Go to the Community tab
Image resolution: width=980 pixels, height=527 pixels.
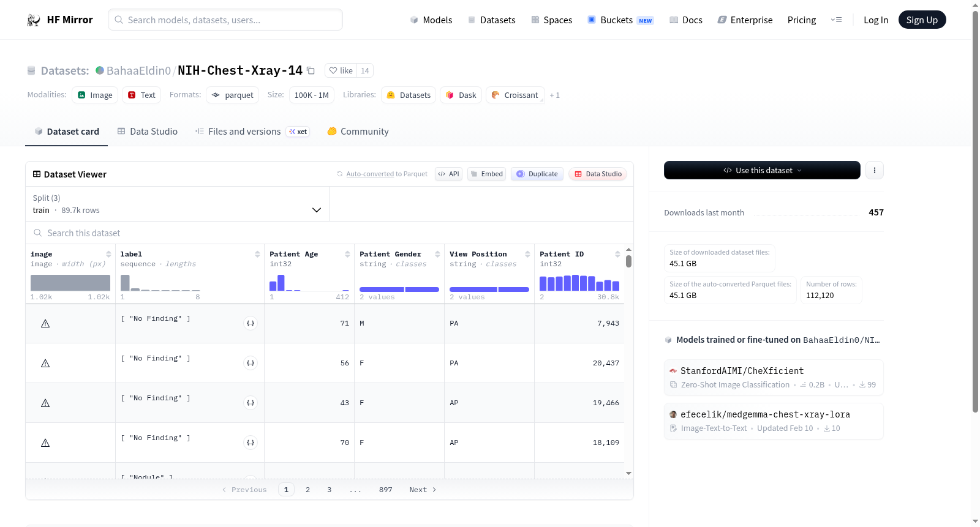pyautogui.click(x=358, y=132)
